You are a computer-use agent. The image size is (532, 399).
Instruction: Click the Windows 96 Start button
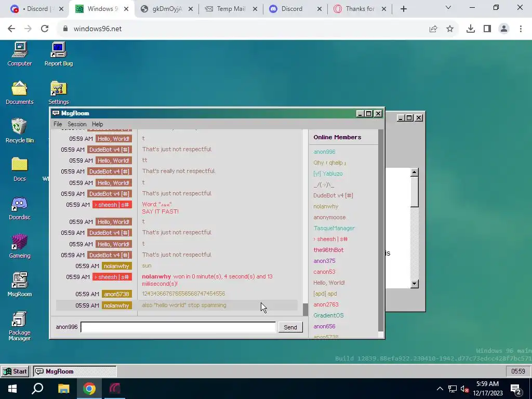point(15,371)
